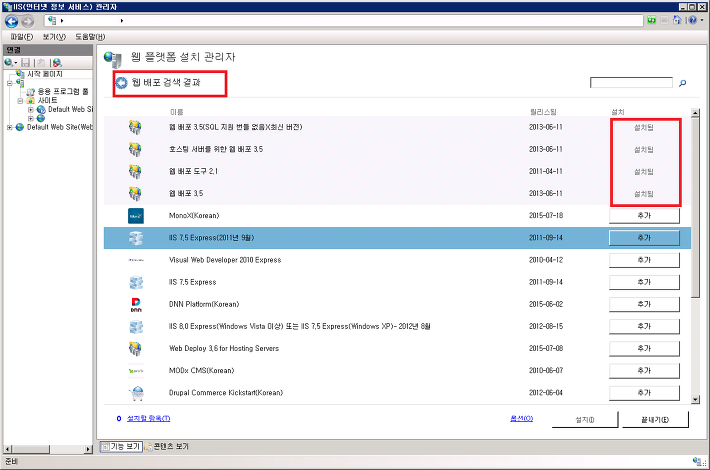The width and height of the screenshot is (710, 470).
Task: Click the product search input field
Action: (x=631, y=82)
